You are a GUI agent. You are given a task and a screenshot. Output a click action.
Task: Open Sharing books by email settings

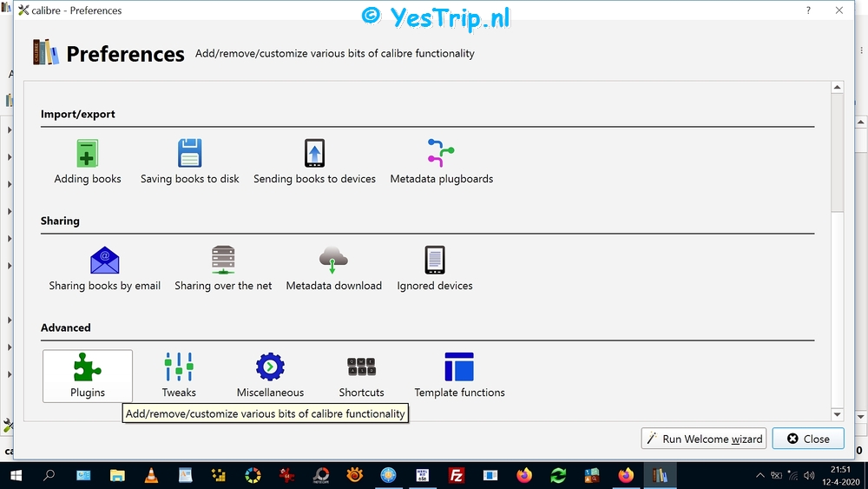click(104, 268)
